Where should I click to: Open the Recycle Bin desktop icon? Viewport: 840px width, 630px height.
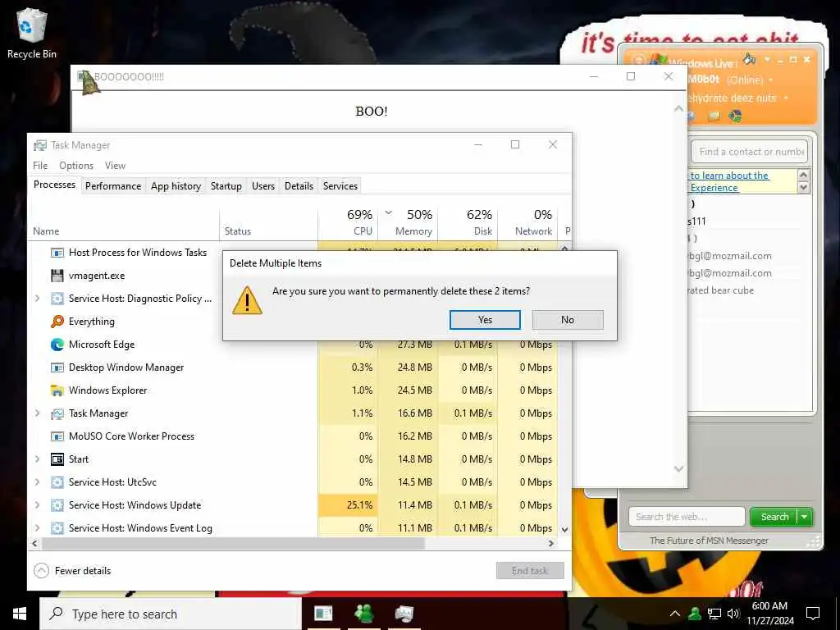tap(31, 34)
